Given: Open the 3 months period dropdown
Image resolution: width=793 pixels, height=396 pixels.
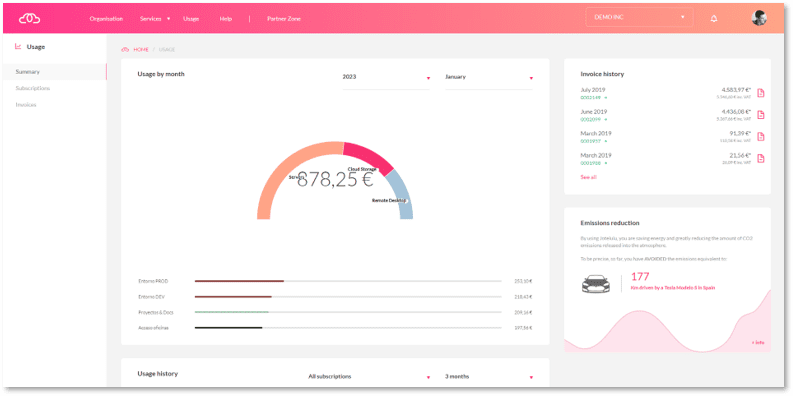Looking at the screenshot, I should (x=489, y=377).
